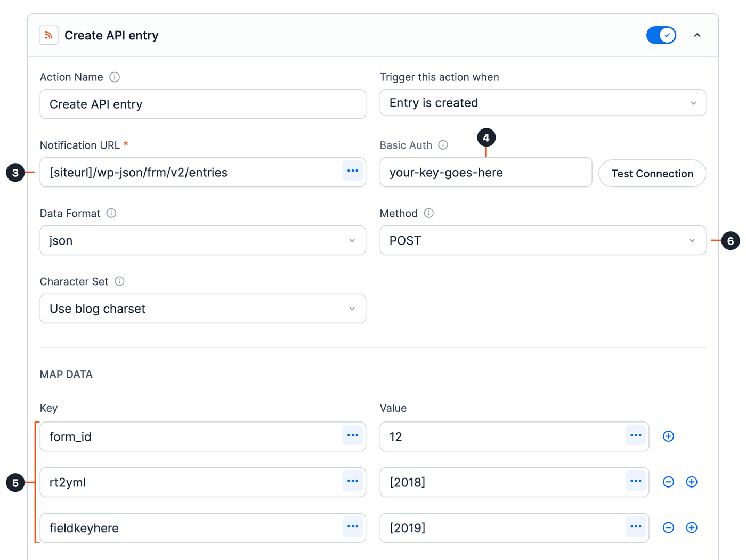
Task: Show info tooltip for Method
Action: tap(429, 213)
